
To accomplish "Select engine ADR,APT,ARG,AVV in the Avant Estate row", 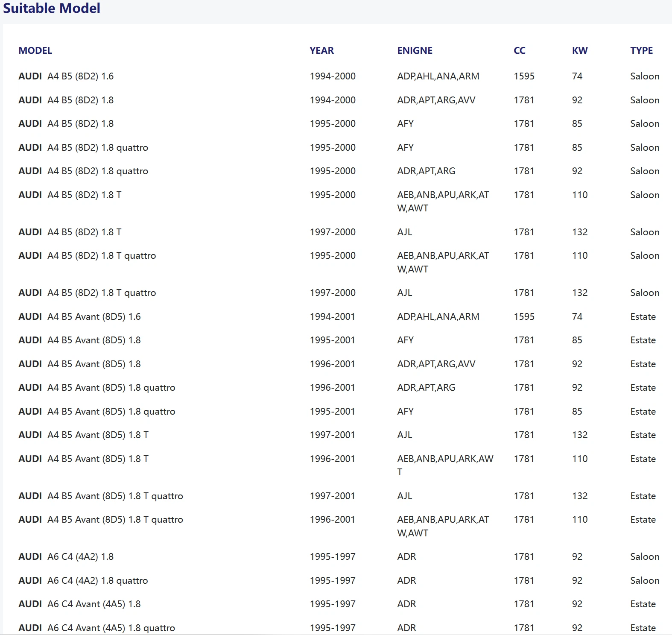I will point(436,364).
